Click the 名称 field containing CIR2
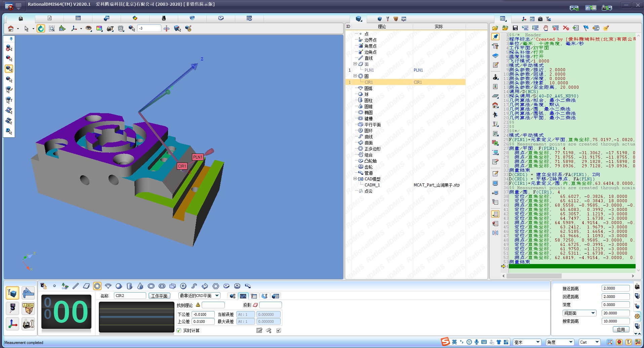The height and width of the screenshot is (348, 644). (x=130, y=296)
